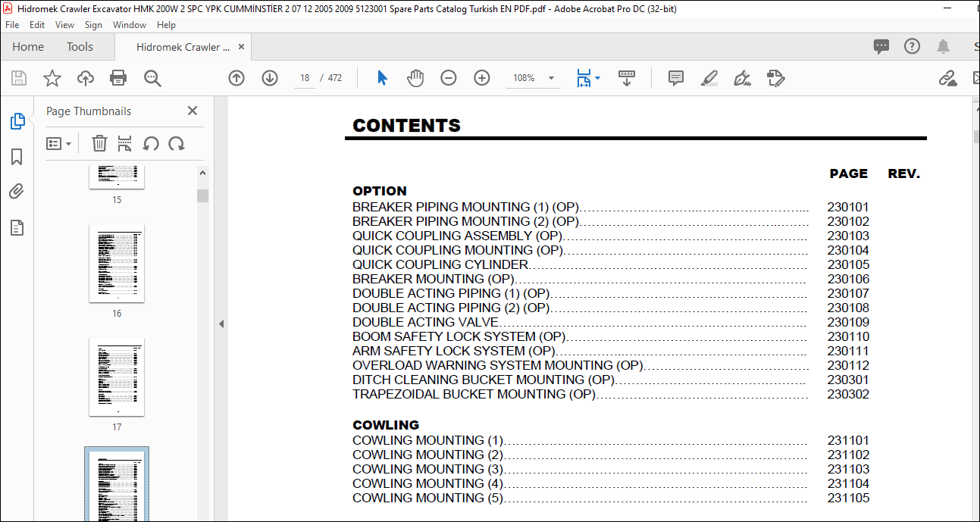The width and height of the screenshot is (980, 522).
Task: Open the Window menu
Action: pyautogui.click(x=130, y=25)
